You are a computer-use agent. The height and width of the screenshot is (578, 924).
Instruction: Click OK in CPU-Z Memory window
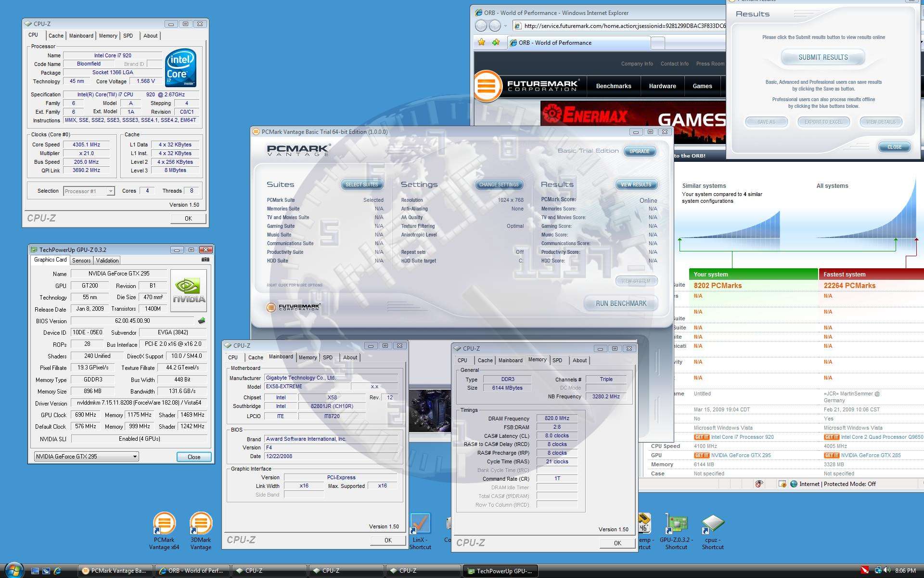click(x=617, y=543)
